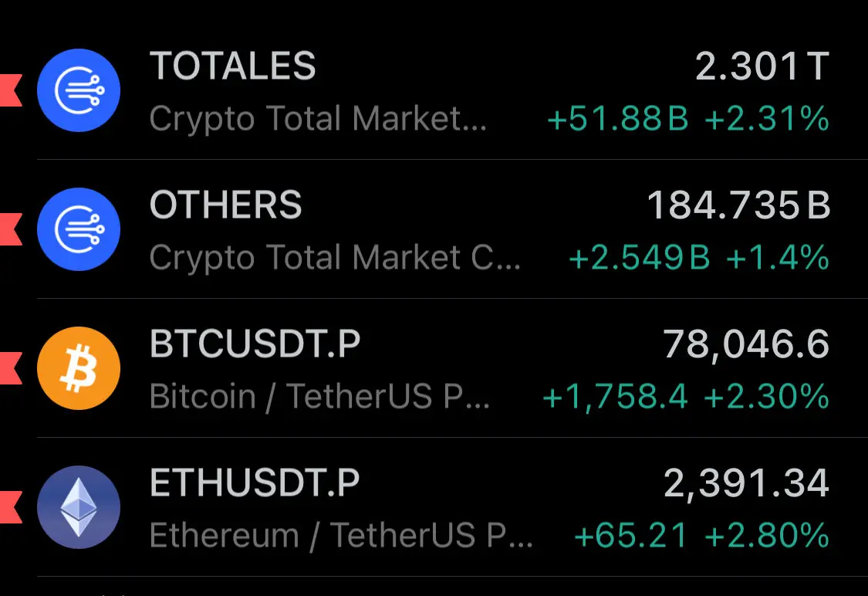
Task: Click the Ethereum diamond logo icon
Action: click(x=79, y=507)
